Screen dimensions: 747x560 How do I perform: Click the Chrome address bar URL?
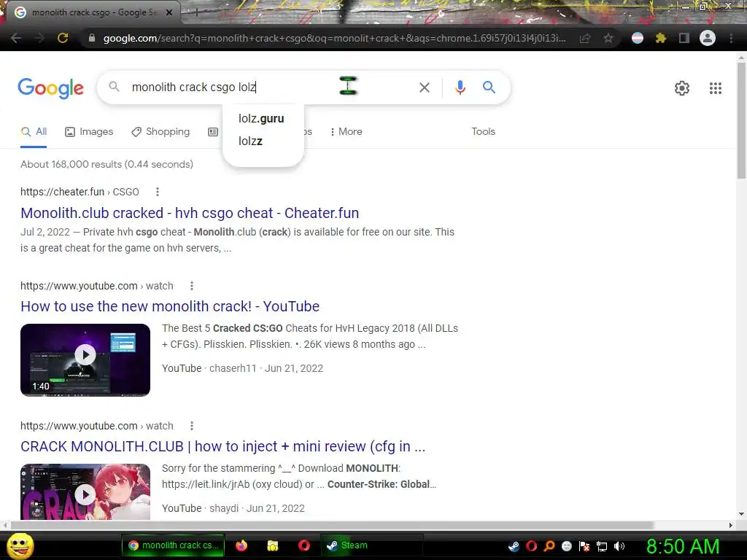point(334,38)
